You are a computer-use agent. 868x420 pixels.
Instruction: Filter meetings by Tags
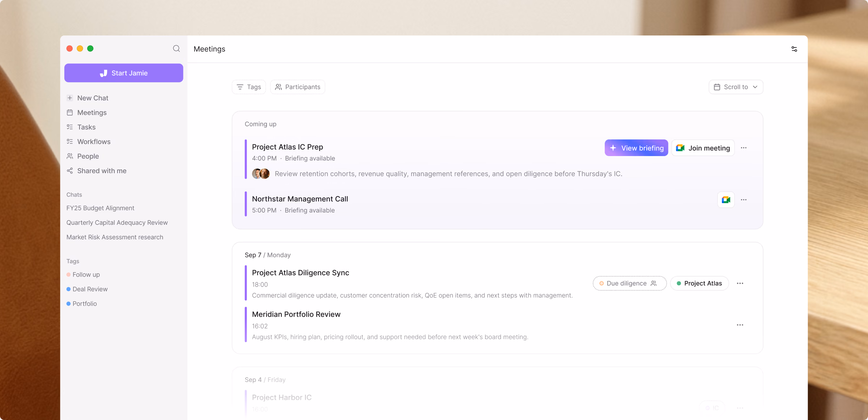click(x=249, y=87)
